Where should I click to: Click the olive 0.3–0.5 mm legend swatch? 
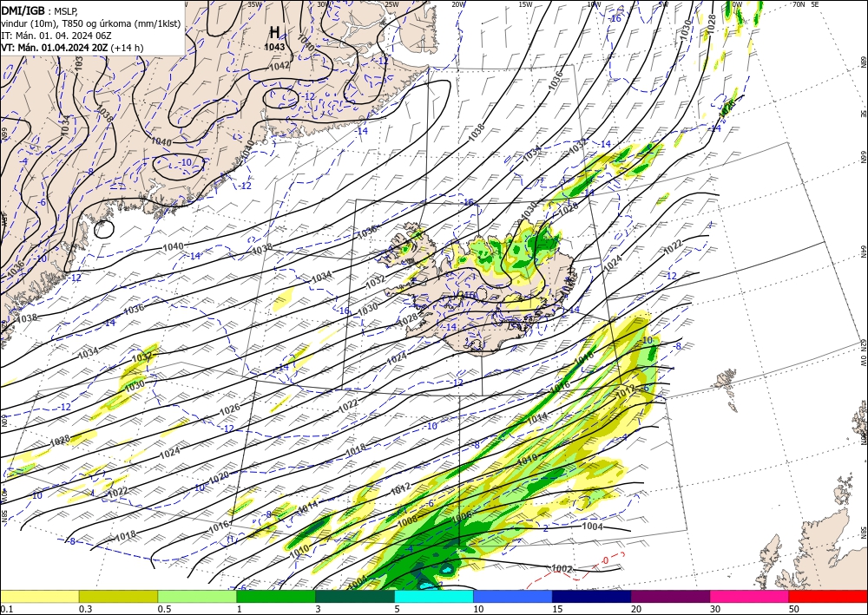point(118,596)
